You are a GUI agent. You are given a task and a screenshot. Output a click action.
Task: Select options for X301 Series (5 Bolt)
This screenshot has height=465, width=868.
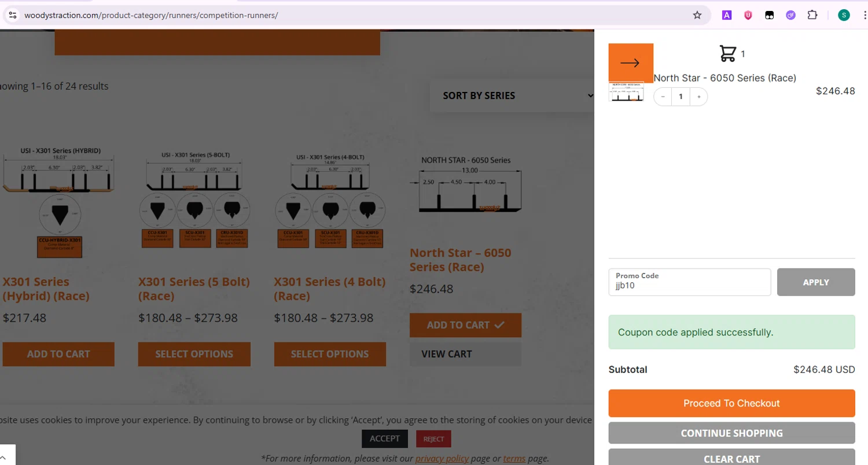(x=194, y=354)
